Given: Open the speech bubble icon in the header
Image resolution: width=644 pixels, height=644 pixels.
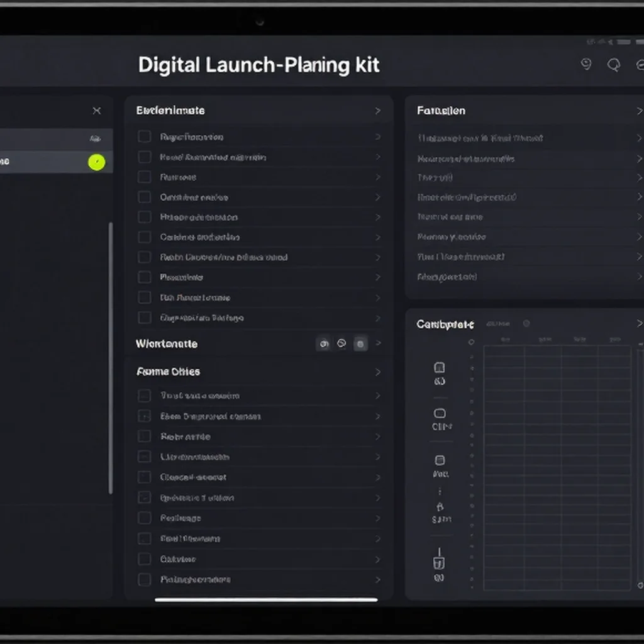Looking at the screenshot, I should point(614,65).
